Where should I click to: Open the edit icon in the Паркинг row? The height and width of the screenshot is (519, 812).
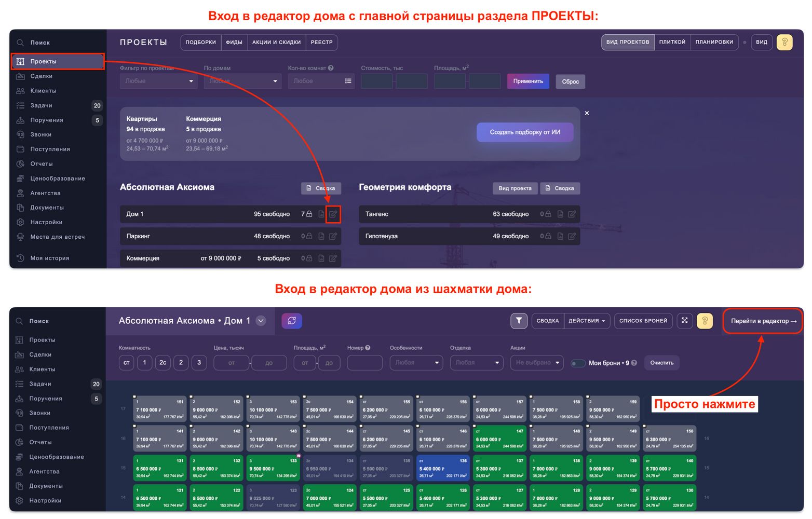(x=333, y=236)
